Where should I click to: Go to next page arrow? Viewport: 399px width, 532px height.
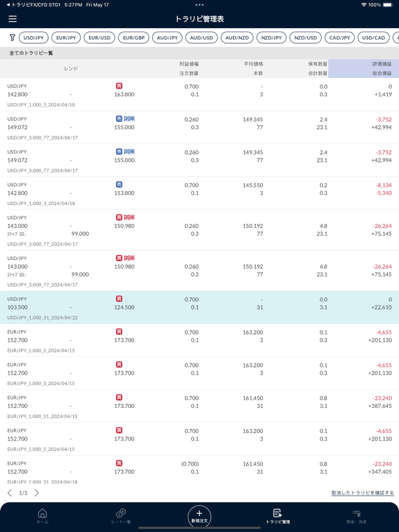click(37, 493)
